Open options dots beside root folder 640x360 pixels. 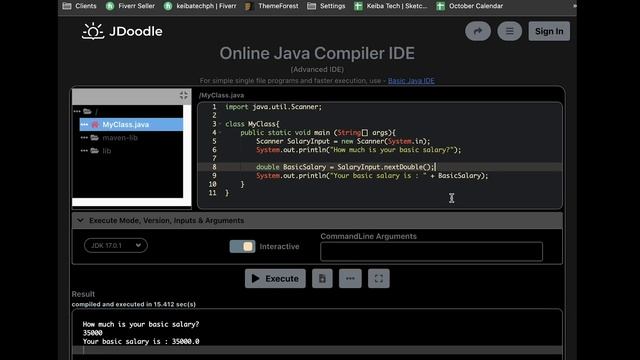[77, 111]
